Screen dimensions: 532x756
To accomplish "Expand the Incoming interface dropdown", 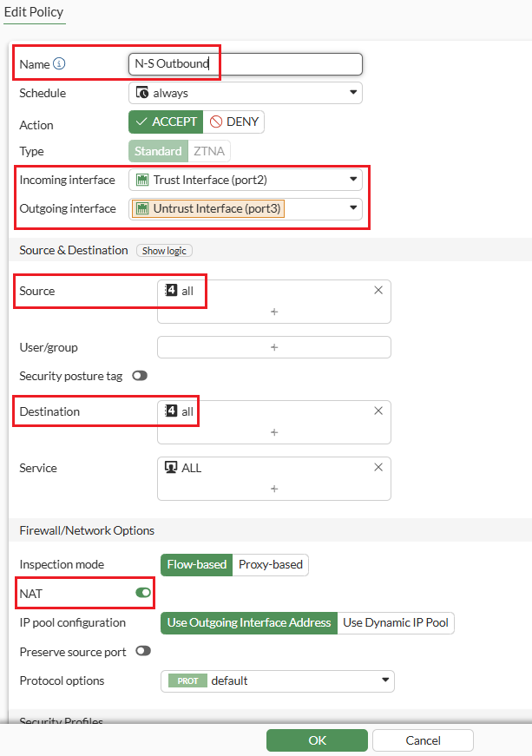I will click(246, 180).
